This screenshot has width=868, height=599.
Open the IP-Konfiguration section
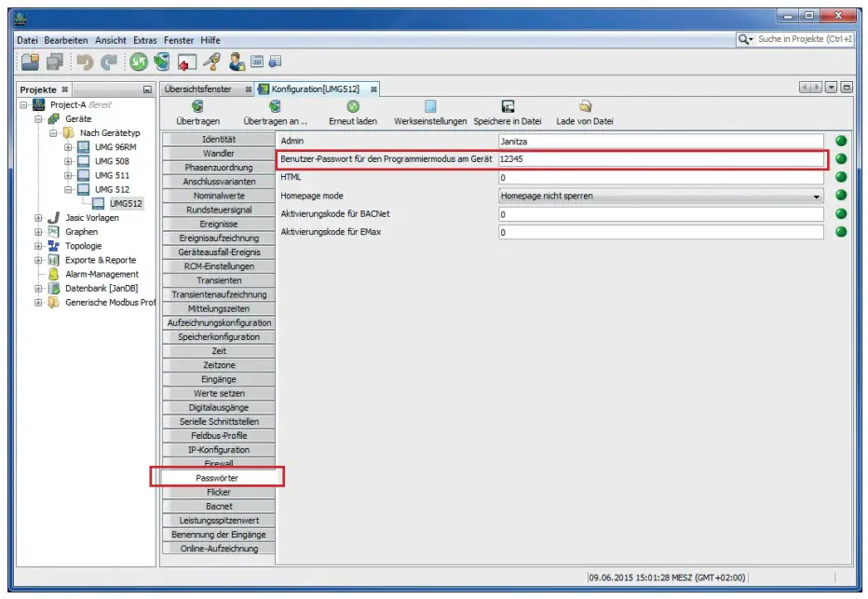click(218, 450)
